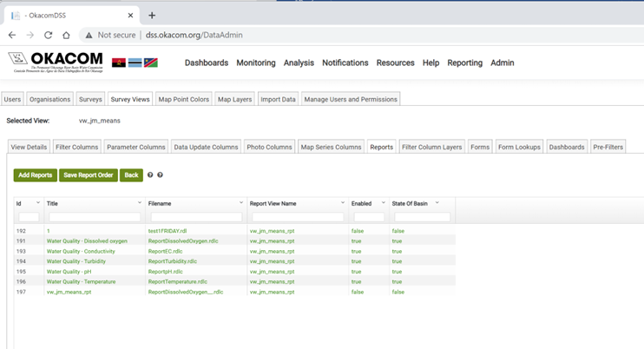Switch to Filter Column Layers tab
The height and width of the screenshot is (349, 644).
point(431,147)
